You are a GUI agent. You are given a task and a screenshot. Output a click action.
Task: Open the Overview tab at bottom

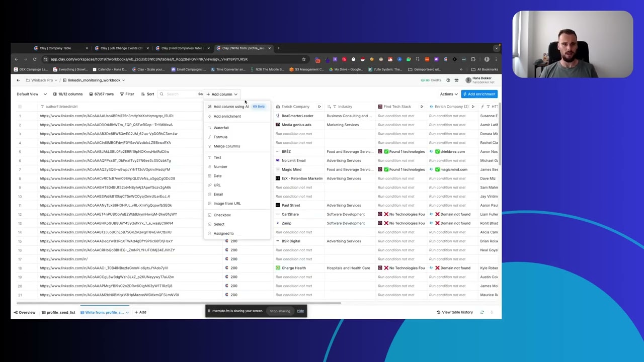tap(25, 312)
